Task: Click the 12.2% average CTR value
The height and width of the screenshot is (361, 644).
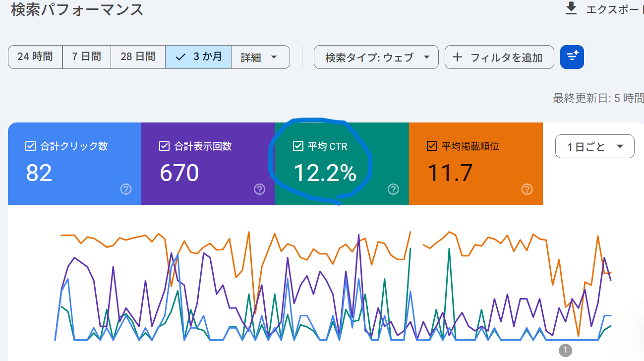Action: (325, 173)
